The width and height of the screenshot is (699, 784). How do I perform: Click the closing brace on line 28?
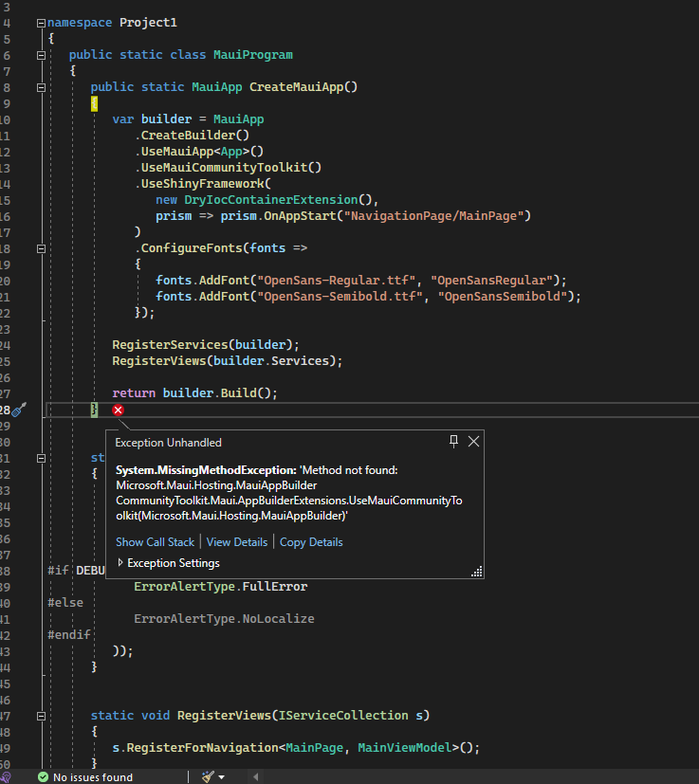click(x=94, y=410)
